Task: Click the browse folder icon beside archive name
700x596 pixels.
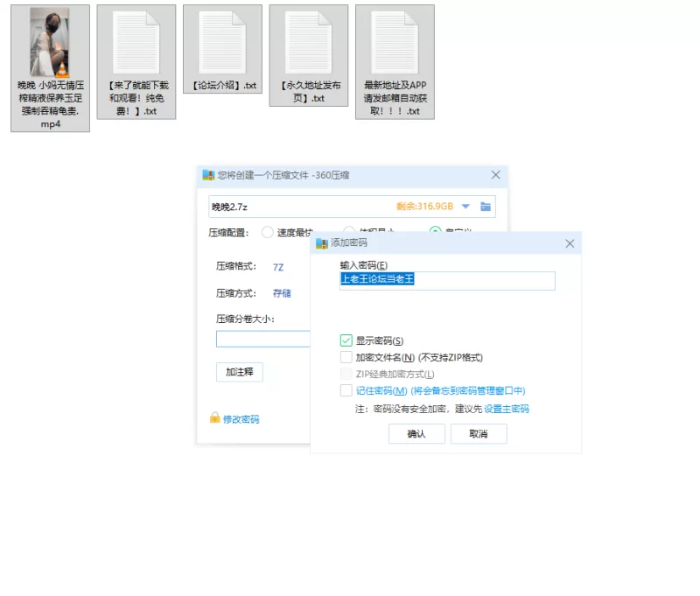Action: tap(486, 207)
